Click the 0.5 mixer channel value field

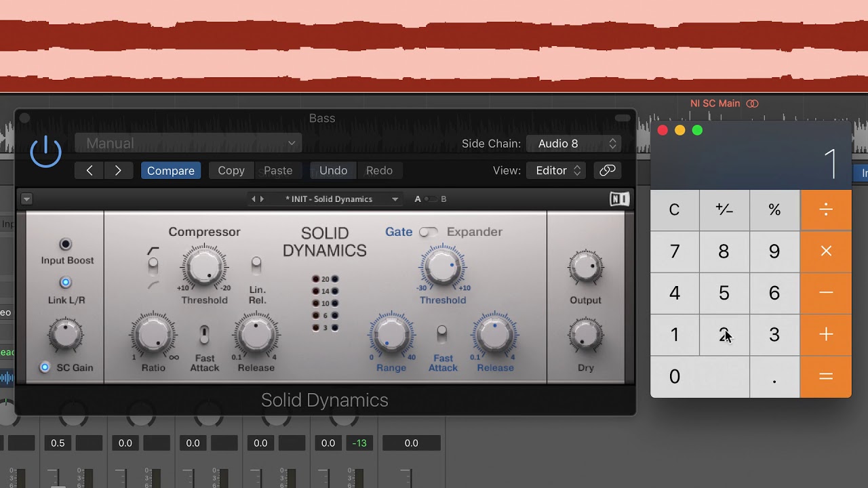pos(58,443)
